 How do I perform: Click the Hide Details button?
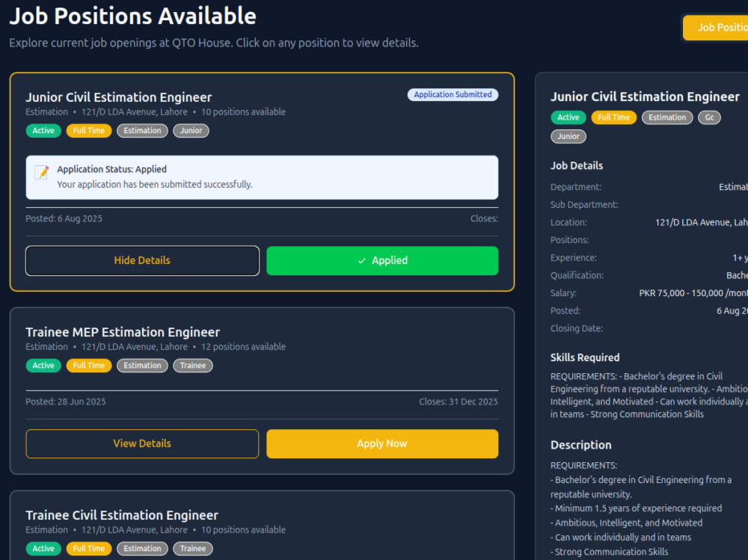coord(142,260)
